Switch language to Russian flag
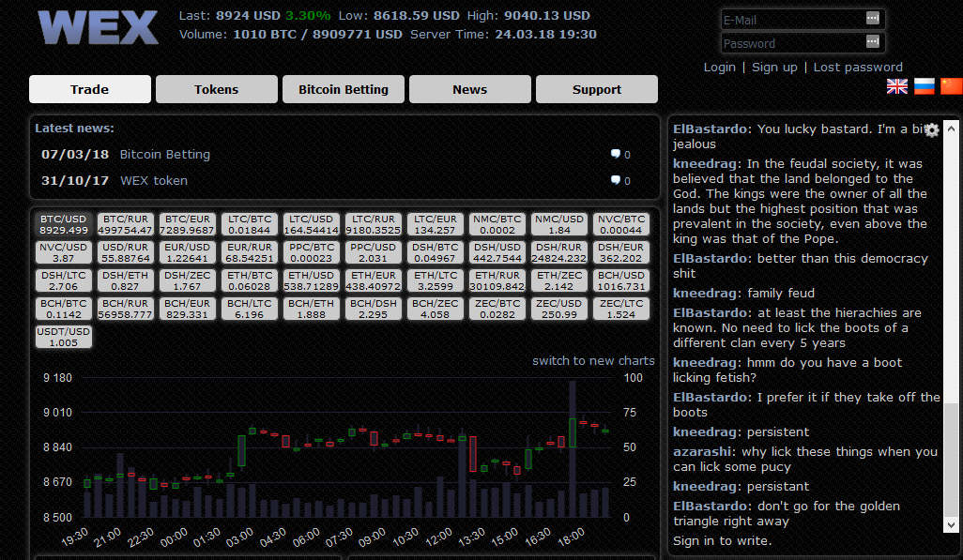Screen dimensions: 963x560 pos(924,86)
